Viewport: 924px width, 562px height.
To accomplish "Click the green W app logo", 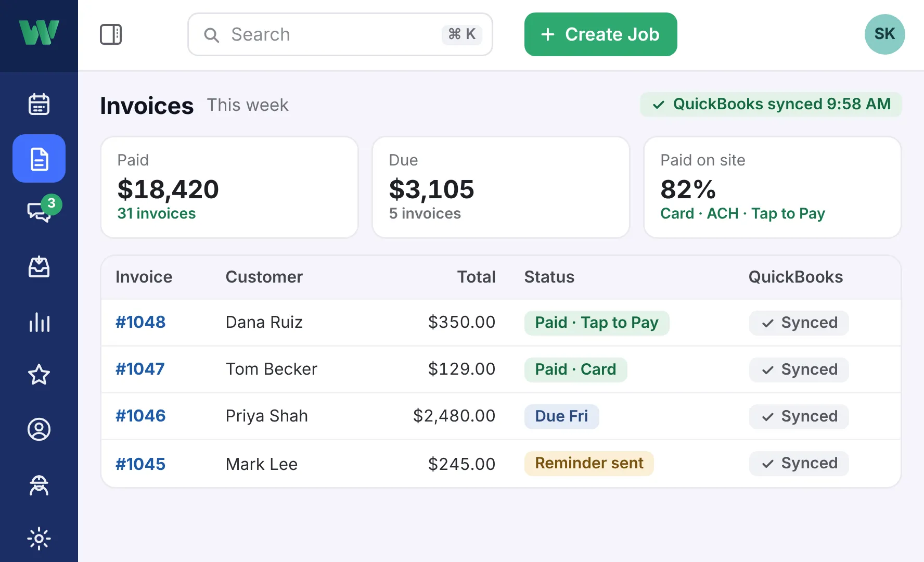I will pos(39,33).
